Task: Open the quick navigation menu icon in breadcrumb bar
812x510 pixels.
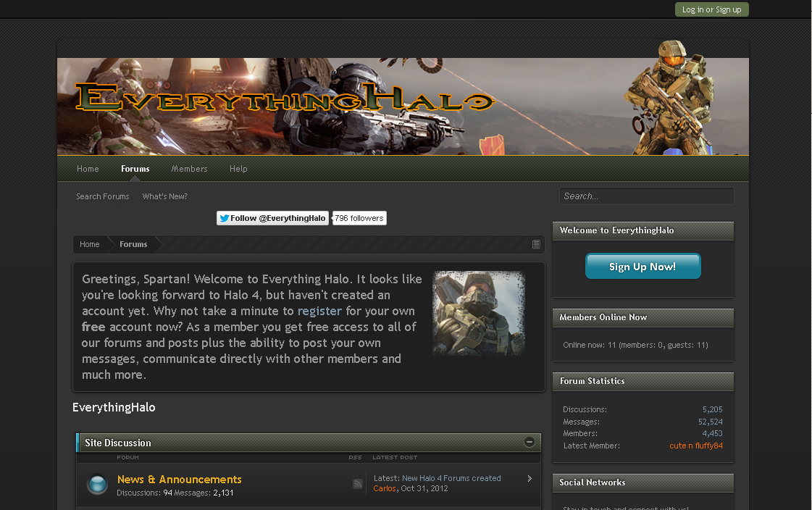Action: pos(536,244)
